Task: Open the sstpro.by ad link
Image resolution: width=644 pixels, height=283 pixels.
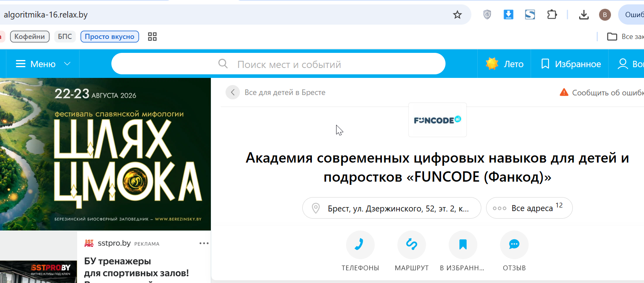Action: (114, 243)
